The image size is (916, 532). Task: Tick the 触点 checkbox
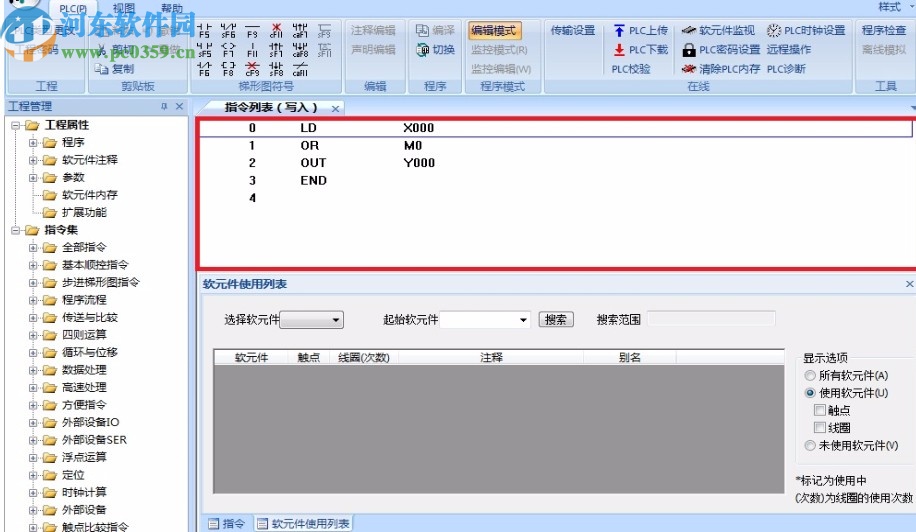(x=820, y=410)
